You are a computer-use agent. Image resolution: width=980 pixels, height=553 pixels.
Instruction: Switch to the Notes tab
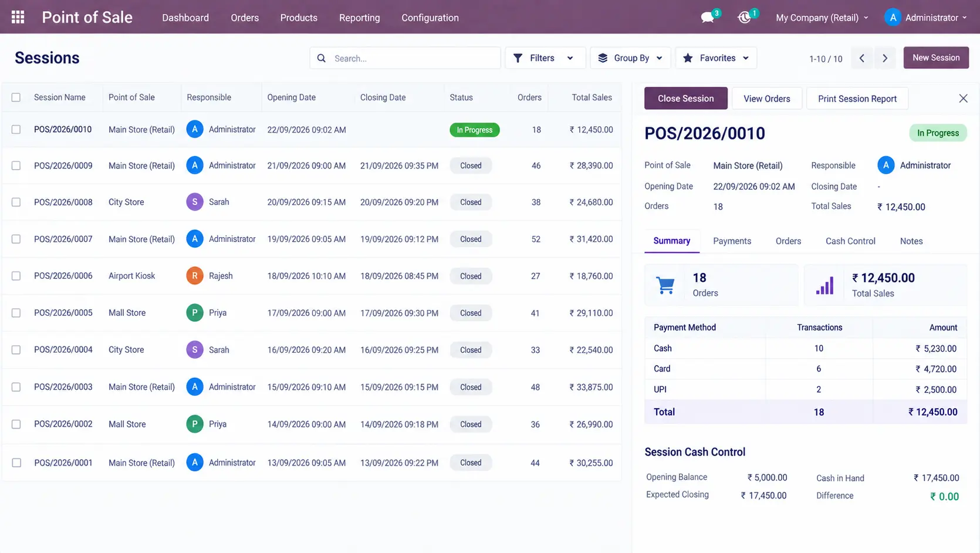pyautogui.click(x=911, y=241)
